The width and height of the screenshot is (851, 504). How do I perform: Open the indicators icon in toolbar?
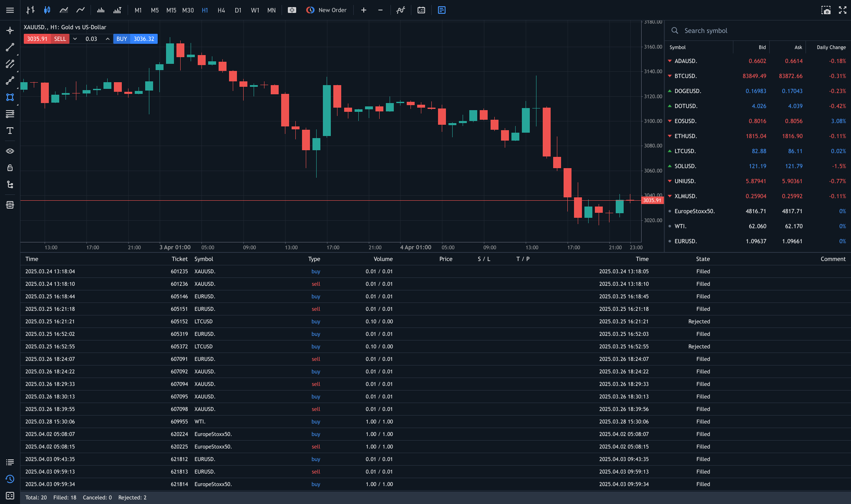click(x=400, y=10)
